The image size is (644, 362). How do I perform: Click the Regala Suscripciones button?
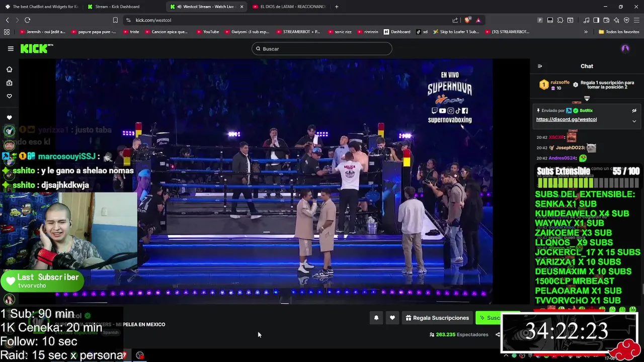437,318
